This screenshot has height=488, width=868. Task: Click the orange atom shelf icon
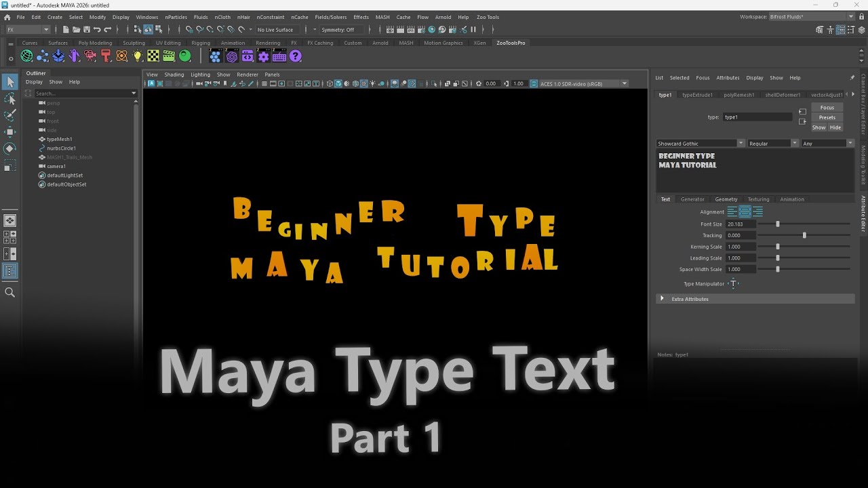coord(122,56)
